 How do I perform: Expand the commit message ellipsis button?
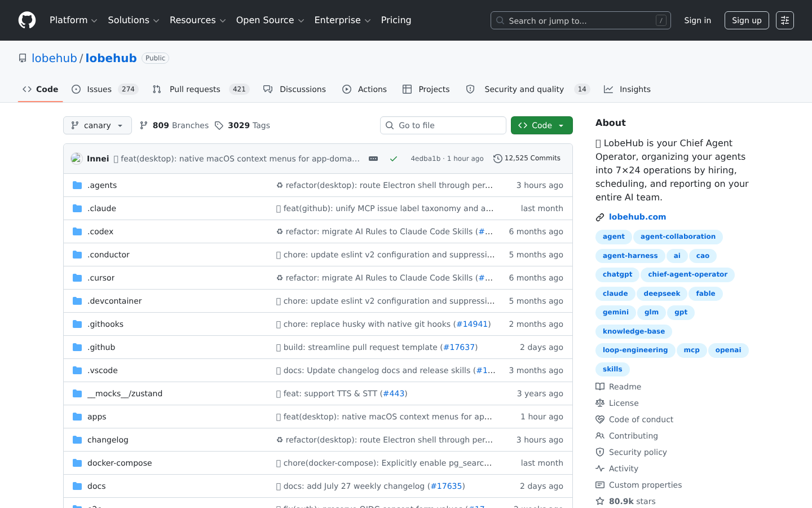(x=373, y=159)
